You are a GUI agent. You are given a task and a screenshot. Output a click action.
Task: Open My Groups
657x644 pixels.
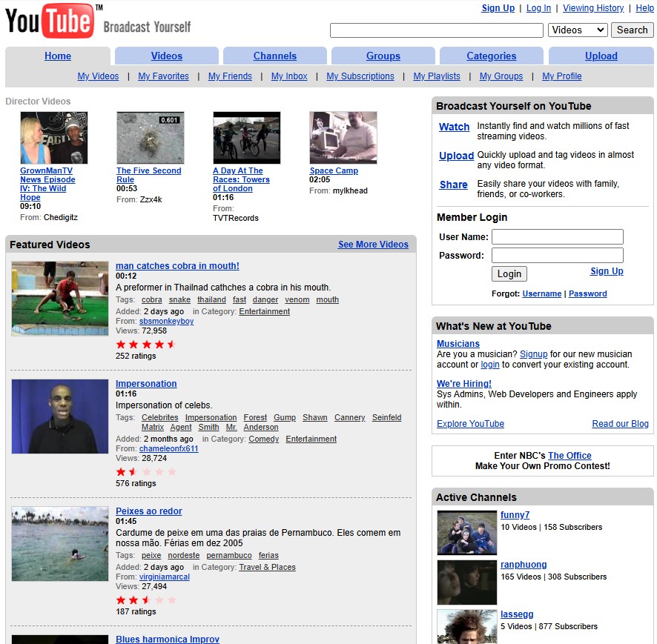(x=501, y=76)
